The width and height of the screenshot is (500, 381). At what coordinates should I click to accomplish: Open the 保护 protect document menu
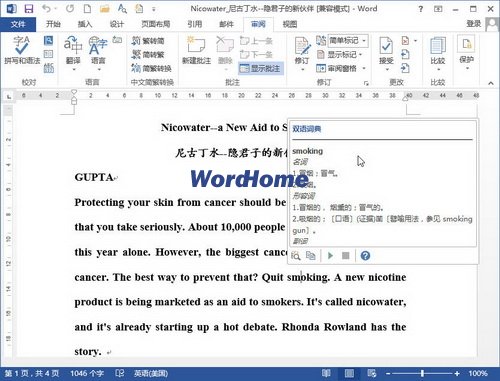(x=467, y=53)
